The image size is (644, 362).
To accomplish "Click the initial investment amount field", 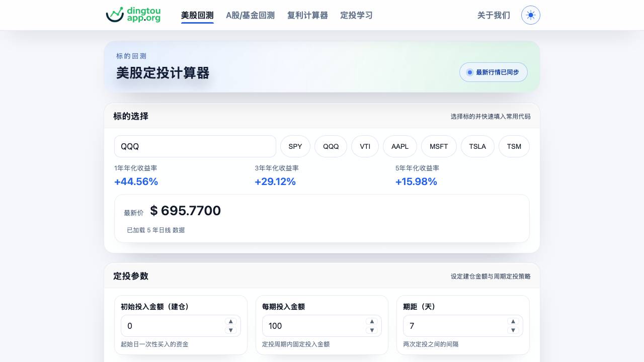I will click(181, 326).
